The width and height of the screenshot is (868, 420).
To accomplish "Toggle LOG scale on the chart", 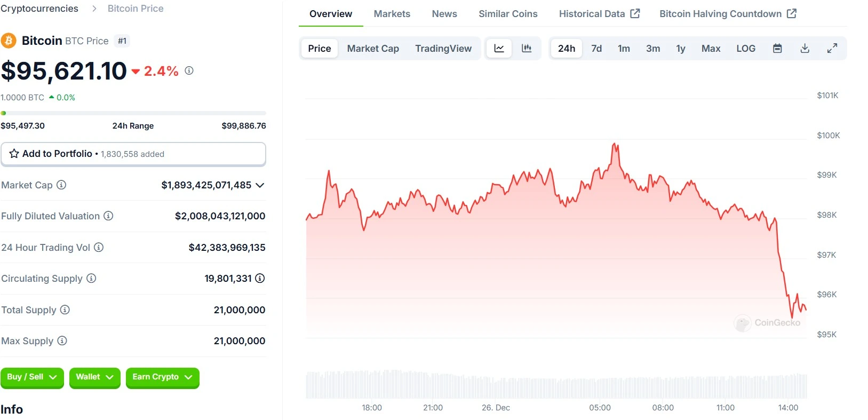I will (745, 49).
